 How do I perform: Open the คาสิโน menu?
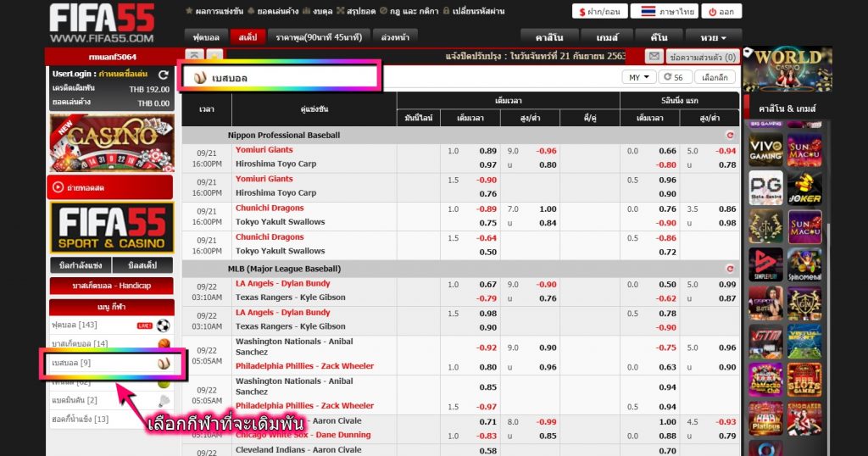click(549, 37)
